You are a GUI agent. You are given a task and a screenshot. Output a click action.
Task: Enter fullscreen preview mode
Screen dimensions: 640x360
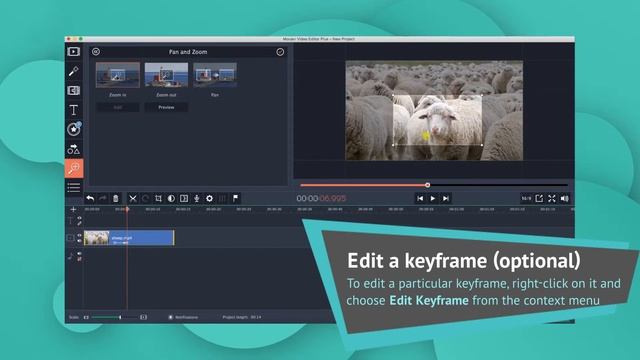coord(552,198)
